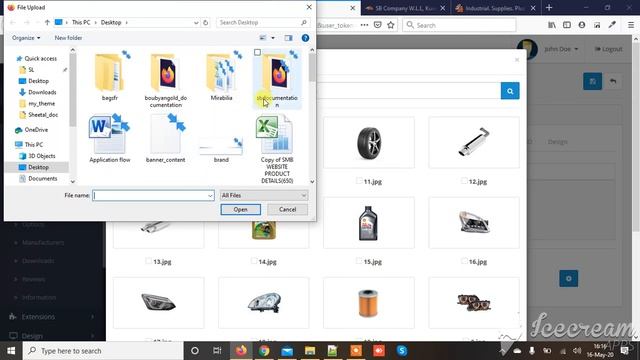
Task: Open the view options dropdown arrow
Action: 273,38
